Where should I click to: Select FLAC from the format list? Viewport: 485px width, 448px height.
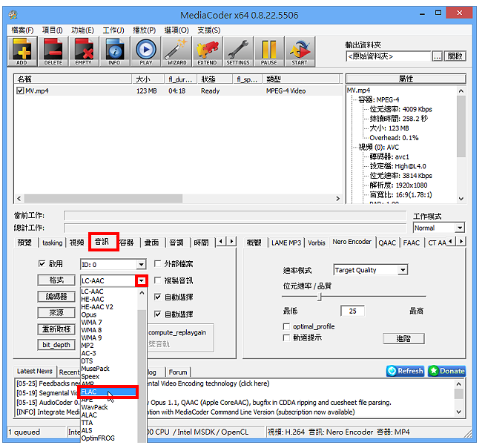pyautogui.click(x=108, y=392)
